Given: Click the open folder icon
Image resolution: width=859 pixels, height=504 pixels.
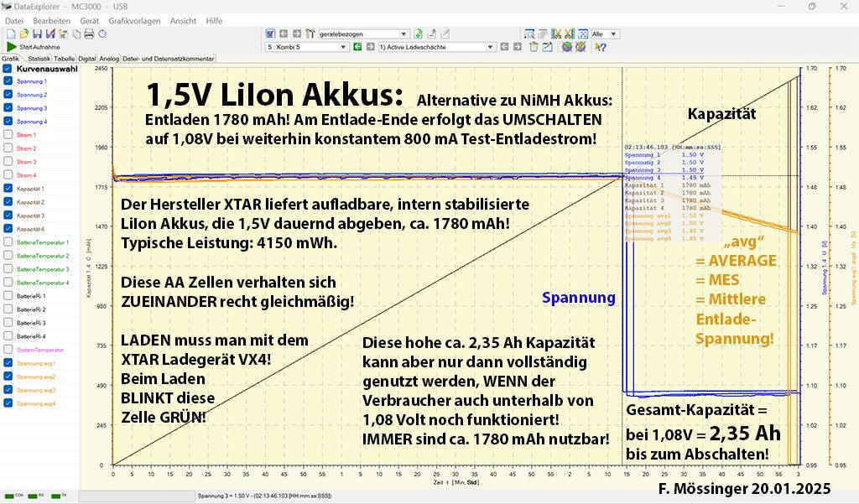Looking at the screenshot, I should (24, 34).
